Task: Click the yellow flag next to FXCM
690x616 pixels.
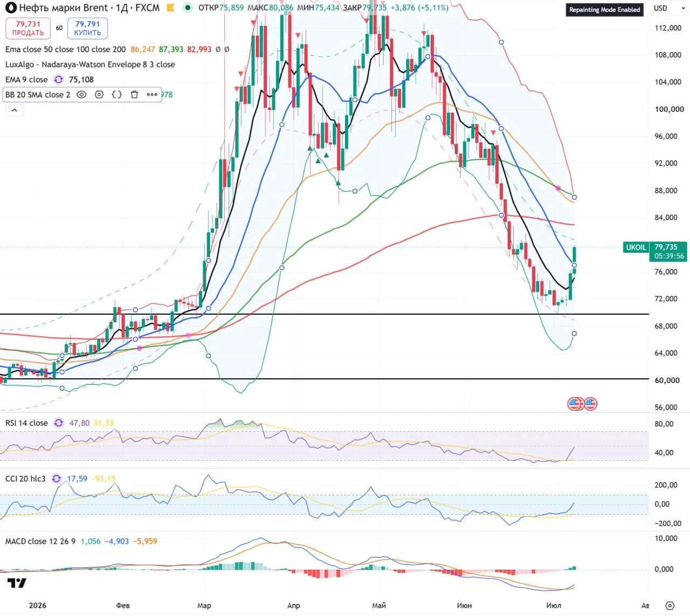Action: [170, 8]
